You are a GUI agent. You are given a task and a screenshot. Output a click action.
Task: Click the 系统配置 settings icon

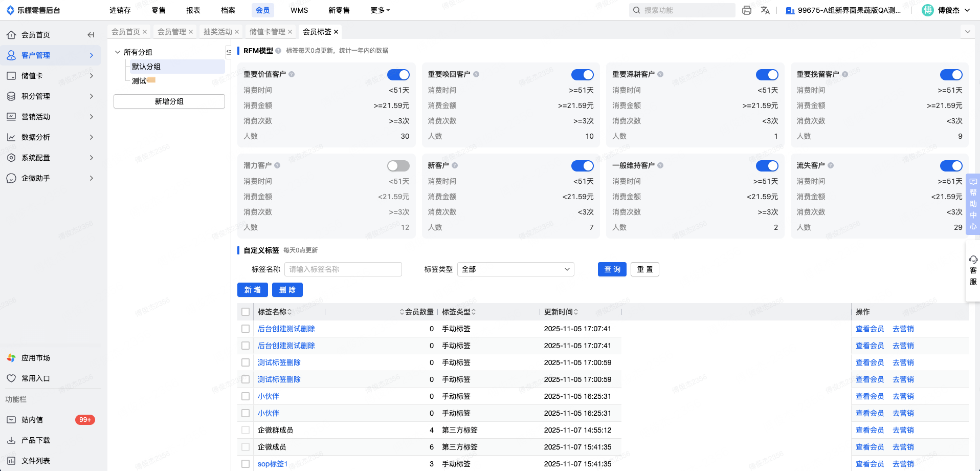tap(11, 158)
